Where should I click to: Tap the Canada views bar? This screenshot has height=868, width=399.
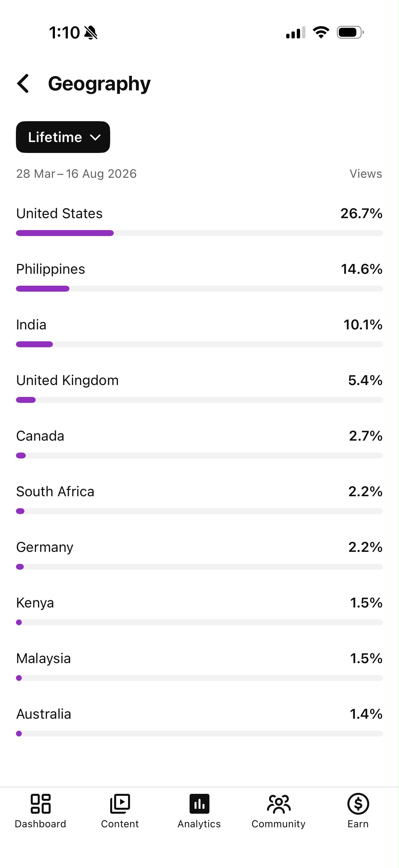click(199, 456)
